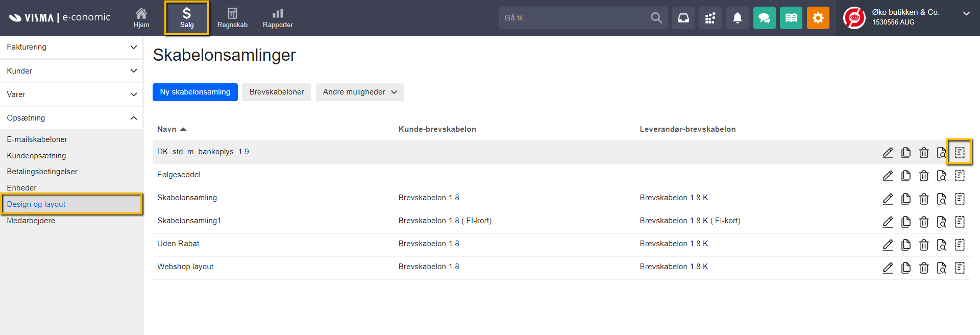The height and width of the screenshot is (335, 980).
Task: Delete Uden Rabat using trash icon
Action: (923, 245)
